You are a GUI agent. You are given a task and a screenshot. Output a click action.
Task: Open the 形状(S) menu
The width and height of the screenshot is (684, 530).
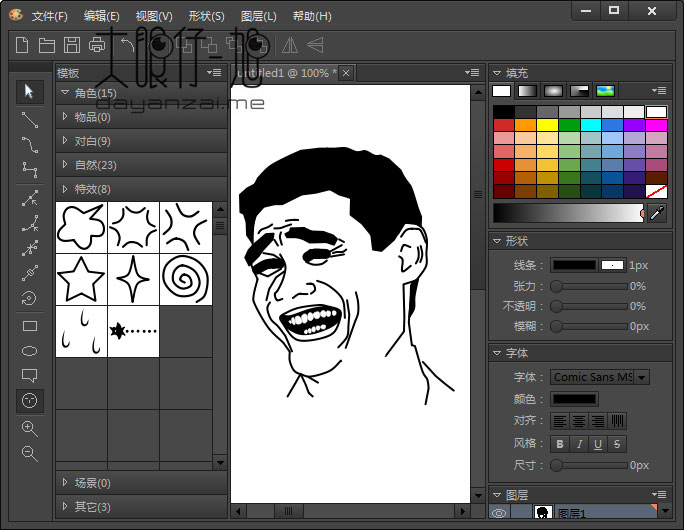tap(206, 16)
